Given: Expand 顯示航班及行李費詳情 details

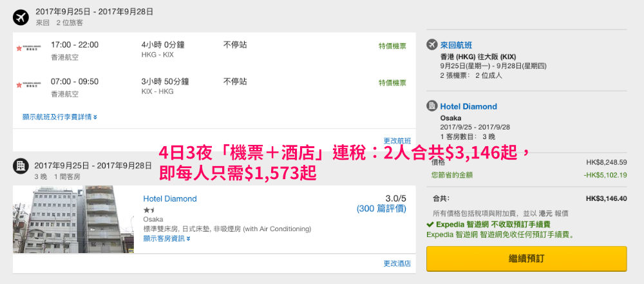Looking at the screenshot, I should [59, 117].
